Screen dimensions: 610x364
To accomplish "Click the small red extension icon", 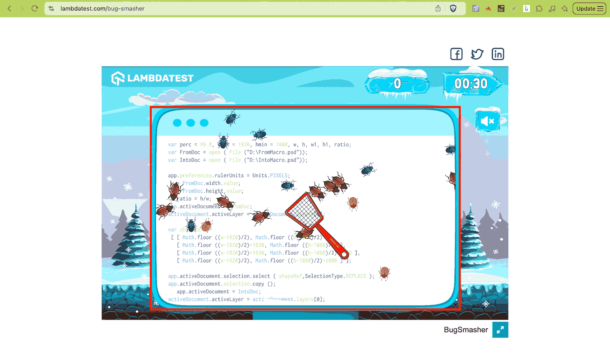I will (x=488, y=9).
